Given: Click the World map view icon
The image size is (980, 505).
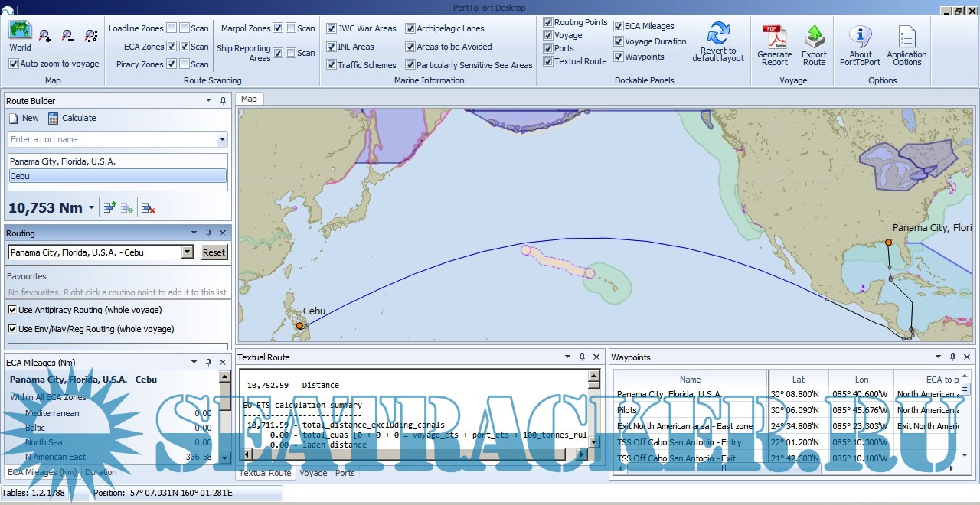Looking at the screenshot, I should tap(20, 32).
